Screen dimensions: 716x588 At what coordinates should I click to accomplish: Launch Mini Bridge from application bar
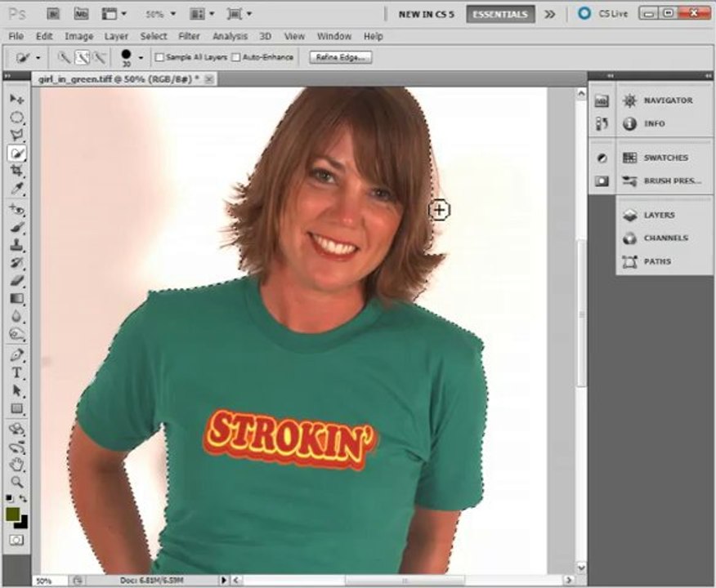point(81,14)
